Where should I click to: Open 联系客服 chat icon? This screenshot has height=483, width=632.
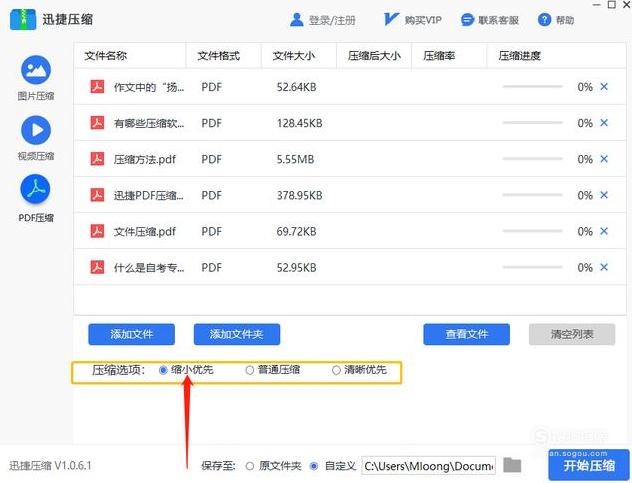467,19
